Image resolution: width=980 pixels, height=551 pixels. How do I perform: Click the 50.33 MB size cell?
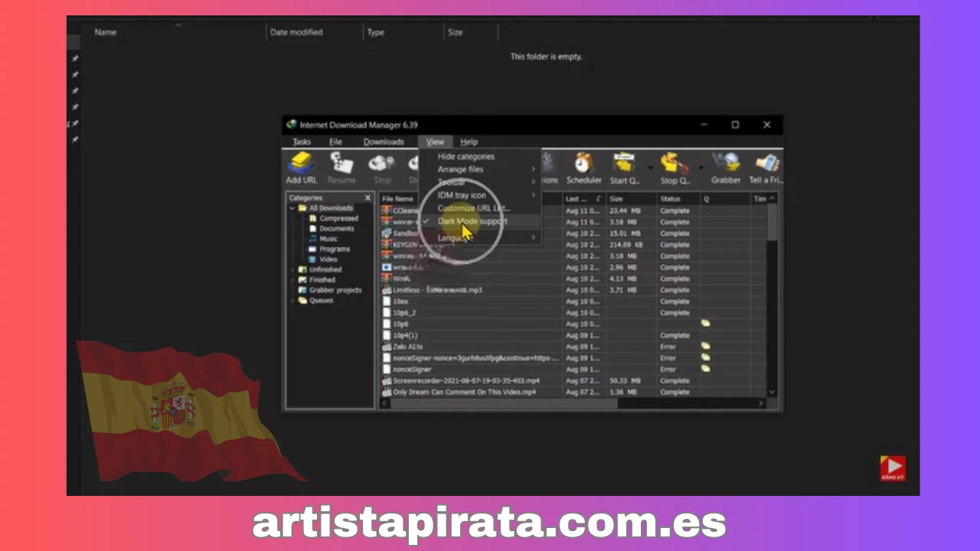[624, 380]
